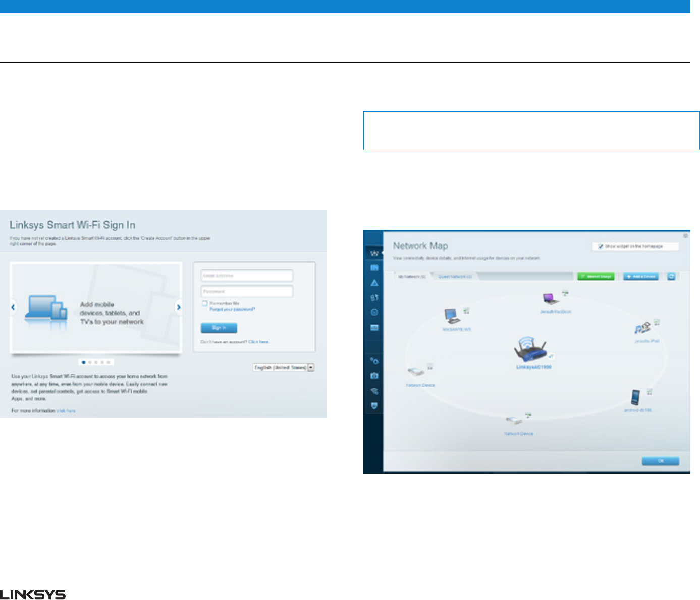The width and height of the screenshot is (700, 600).
Task: Select the iPad device with music notes
Action: coord(642,329)
